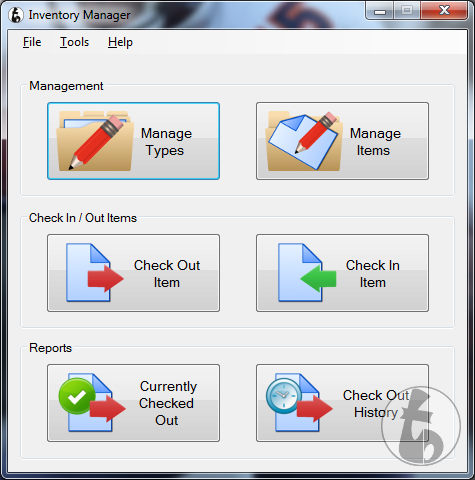Minimize the Inventory Manager window

click(380, 11)
